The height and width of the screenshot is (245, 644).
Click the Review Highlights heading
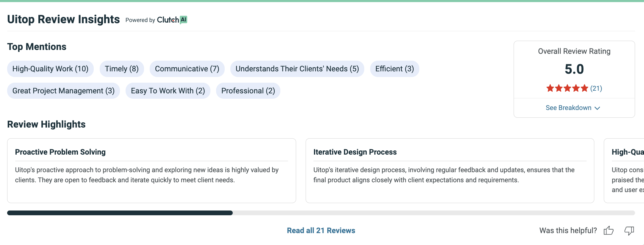point(46,124)
